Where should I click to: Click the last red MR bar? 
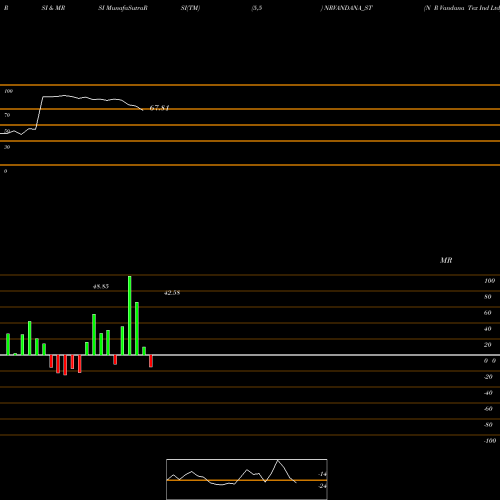(x=151, y=361)
